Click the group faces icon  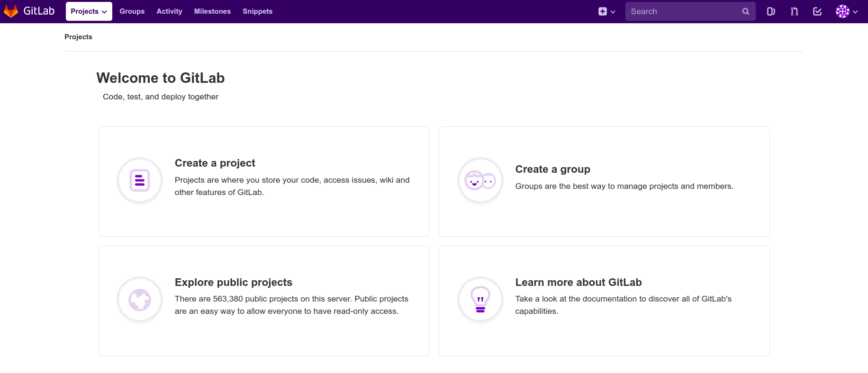pyautogui.click(x=480, y=180)
